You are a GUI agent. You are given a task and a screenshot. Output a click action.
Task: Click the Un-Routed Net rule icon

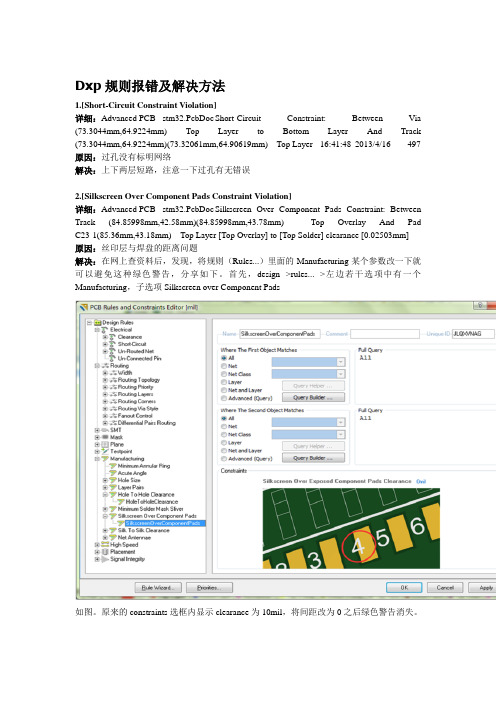[113, 351]
